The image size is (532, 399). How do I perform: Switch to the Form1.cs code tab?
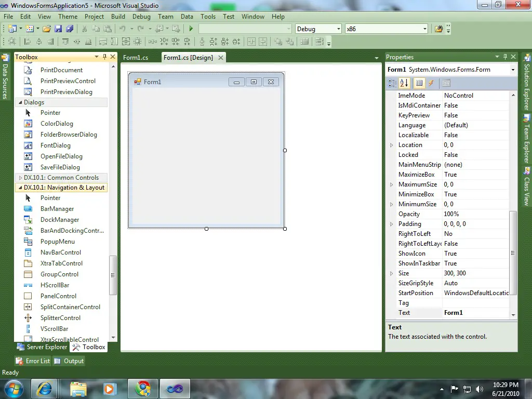click(x=136, y=58)
